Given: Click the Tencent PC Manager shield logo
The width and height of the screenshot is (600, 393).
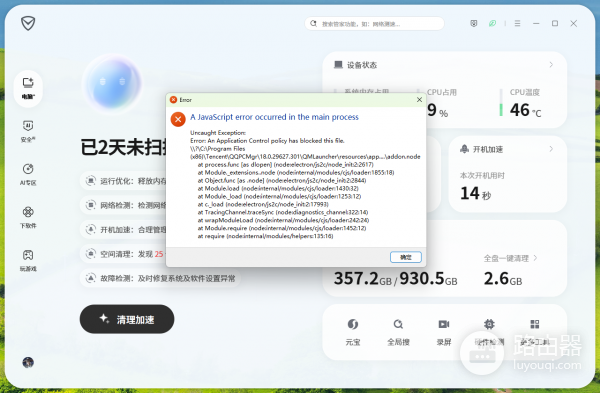Looking at the screenshot, I should pos(28,23).
